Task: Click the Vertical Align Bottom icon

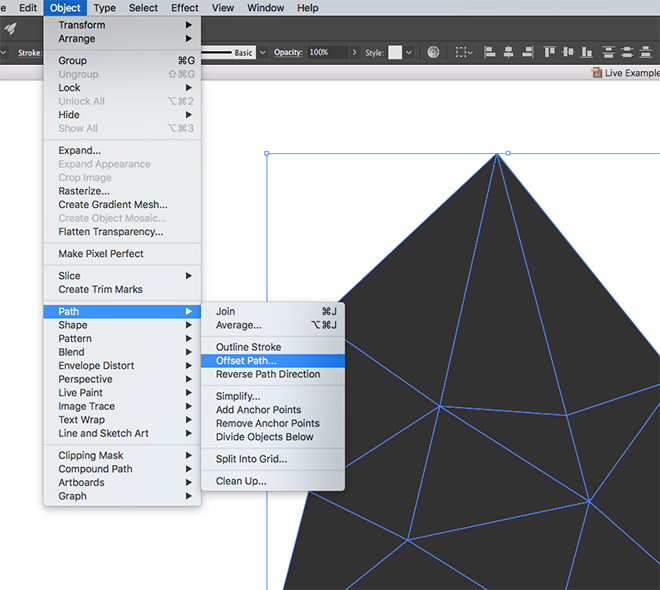Action: pos(585,52)
